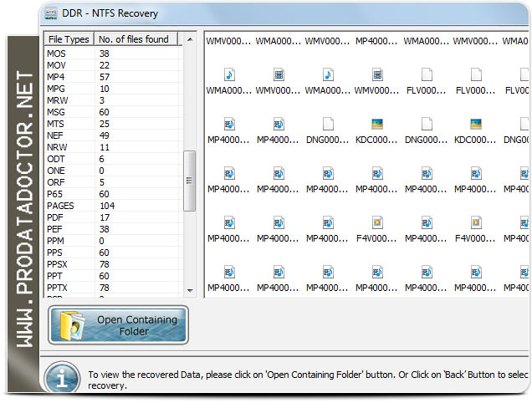The width and height of the screenshot is (532, 403).
Task: Select the MTS row showing 25 files
Action: (x=113, y=124)
